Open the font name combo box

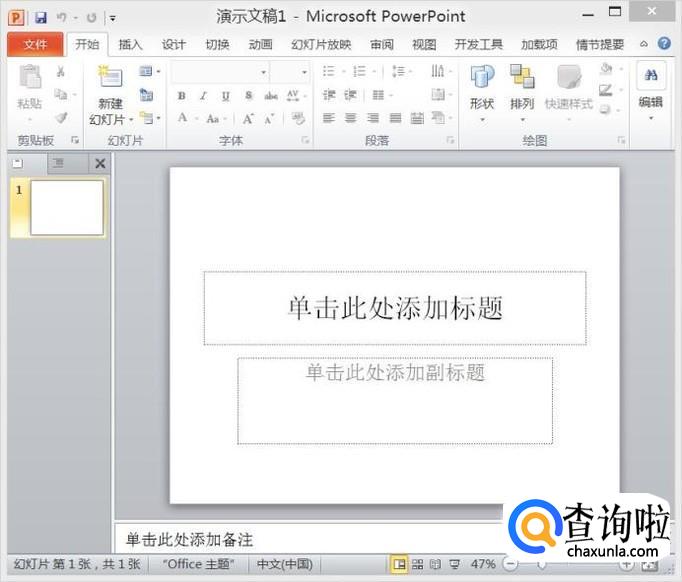click(220, 72)
